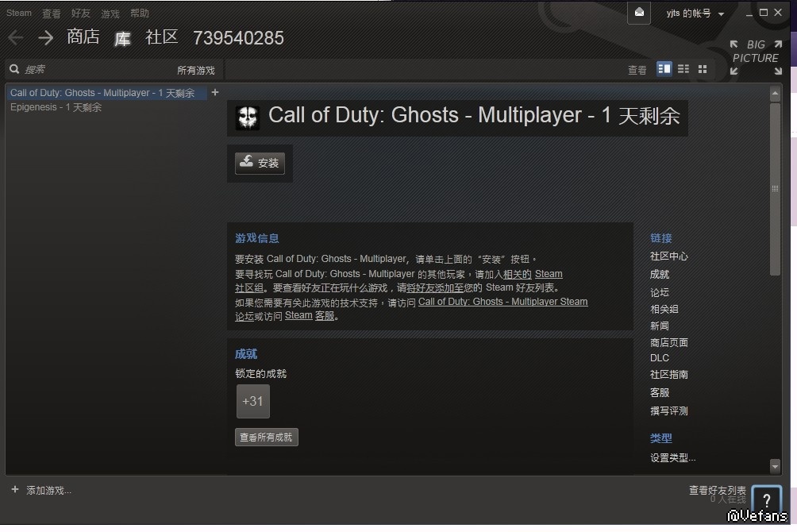Click the 安装 install button
797x532 pixels.
point(260,163)
